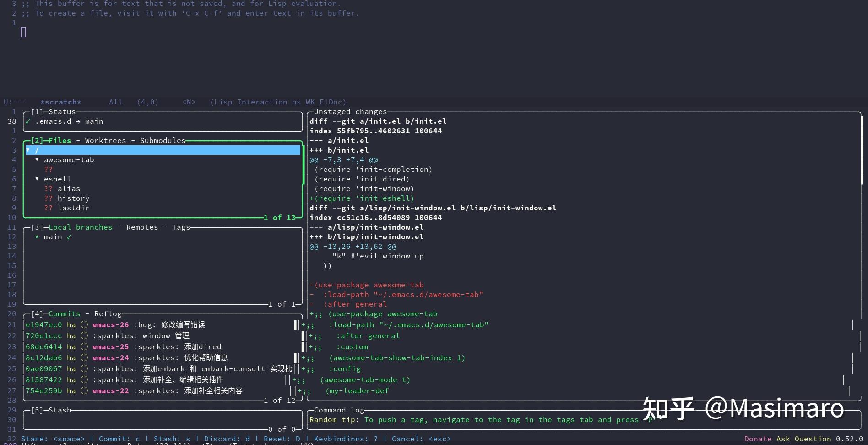868x445 pixels.
Task: Collapse the eshell folder
Action: (x=37, y=179)
